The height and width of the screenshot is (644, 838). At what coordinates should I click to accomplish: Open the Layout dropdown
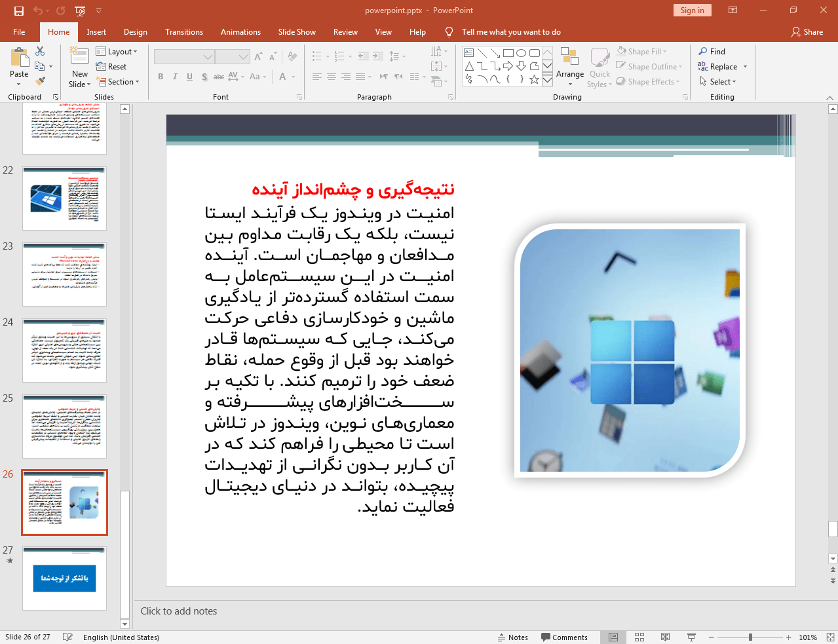(x=117, y=52)
